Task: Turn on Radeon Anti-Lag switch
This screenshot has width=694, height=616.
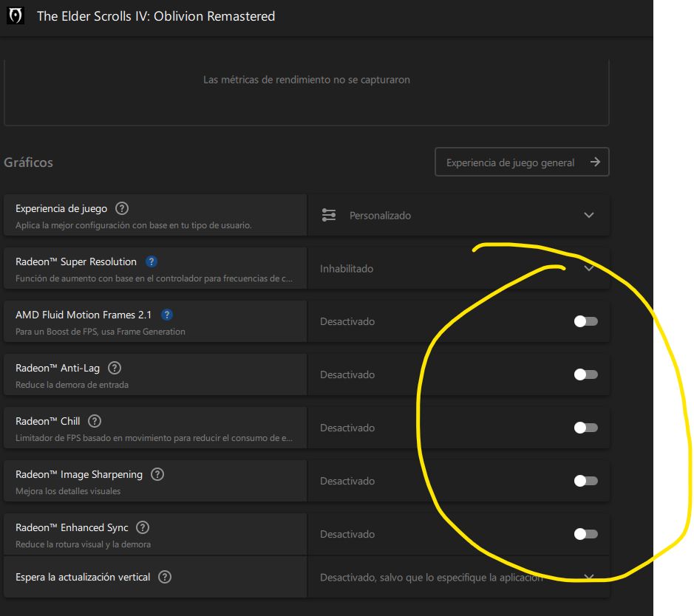Action: coord(585,374)
